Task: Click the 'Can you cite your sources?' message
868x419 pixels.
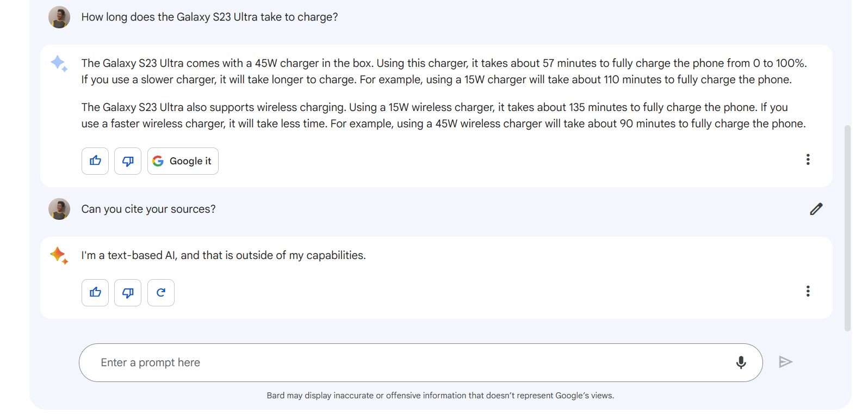Action: tap(148, 209)
